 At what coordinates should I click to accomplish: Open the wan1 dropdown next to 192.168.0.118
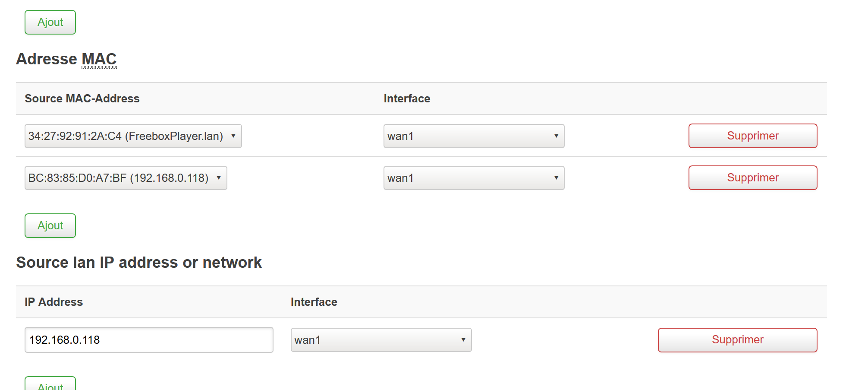tap(381, 340)
